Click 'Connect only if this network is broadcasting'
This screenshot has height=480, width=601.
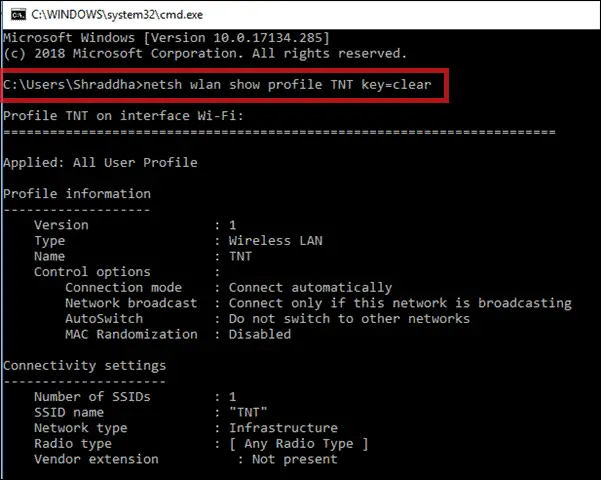pos(400,303)
